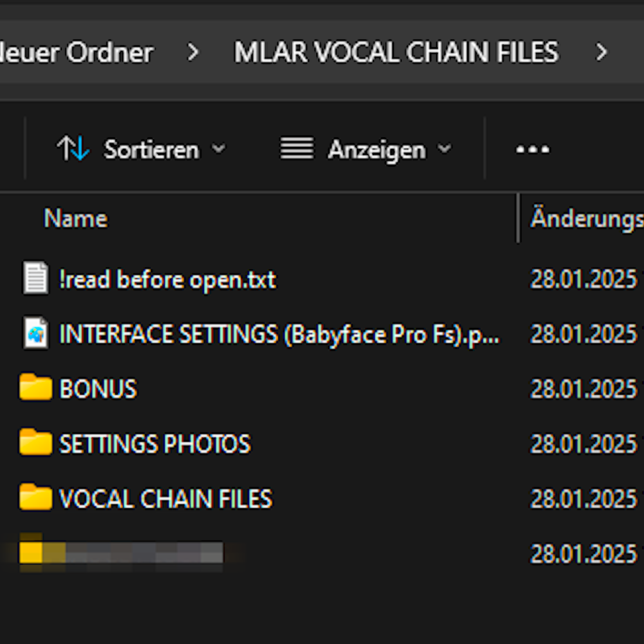Select the !read before open.txt file name

pyautogui.click(x=167, y=280)
